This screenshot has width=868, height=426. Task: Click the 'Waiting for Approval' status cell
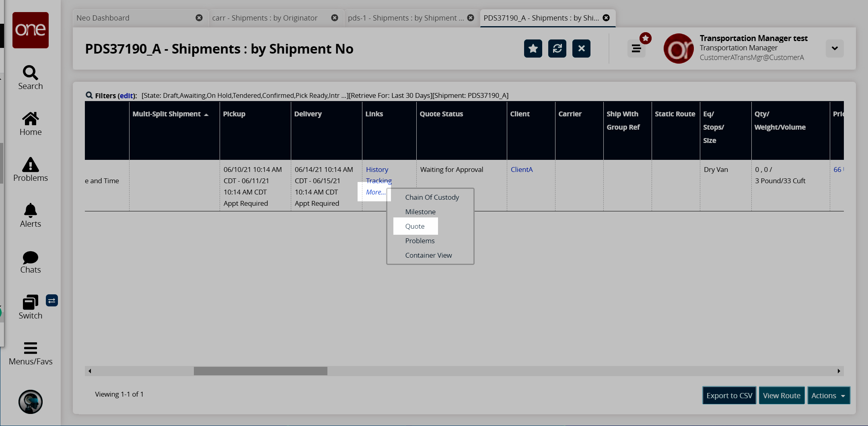pyautogui.click(x=452, y=170)
